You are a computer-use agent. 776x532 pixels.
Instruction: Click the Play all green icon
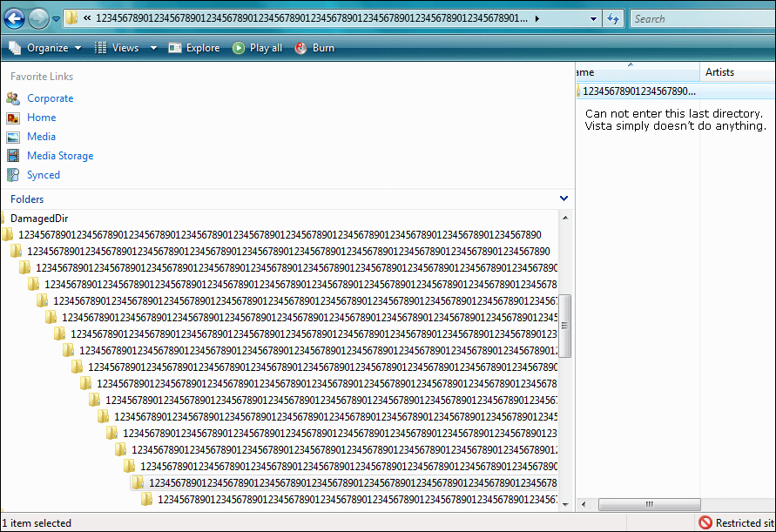[239, 48]
